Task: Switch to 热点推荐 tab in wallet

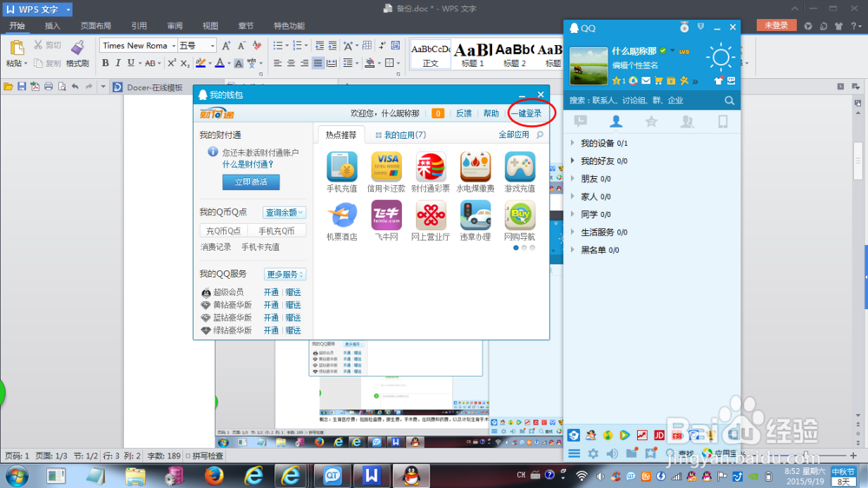Action: point(341,135)
